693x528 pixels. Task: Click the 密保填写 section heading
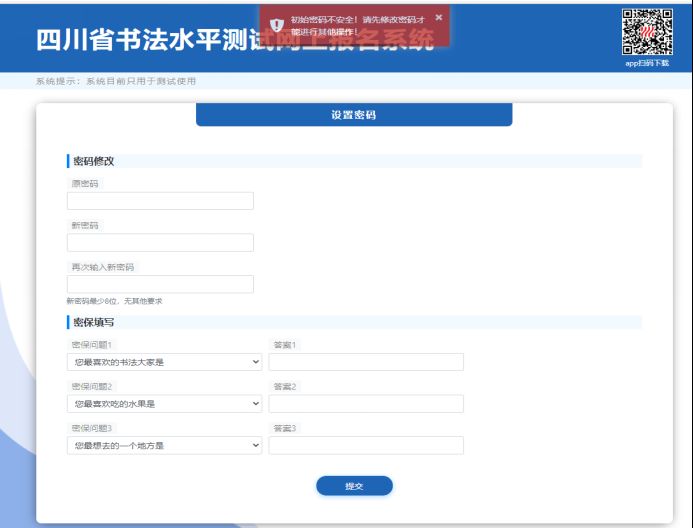[94, 323]
